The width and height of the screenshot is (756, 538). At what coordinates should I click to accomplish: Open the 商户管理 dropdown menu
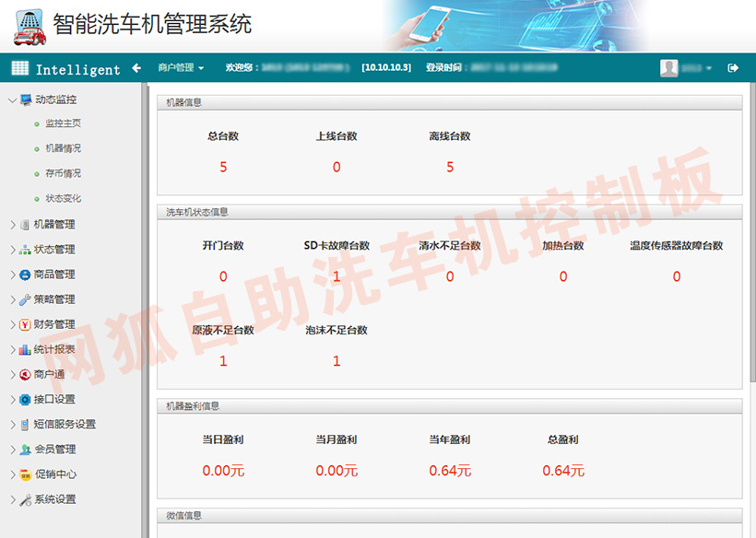181,68
